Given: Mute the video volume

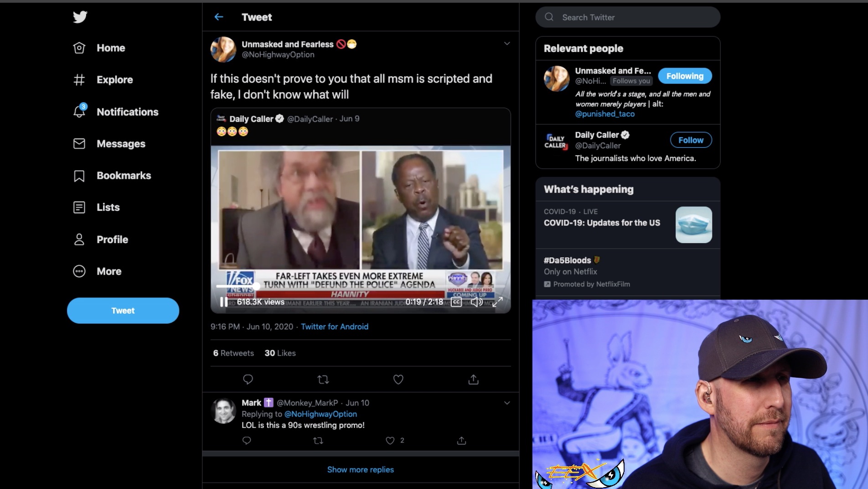Looking at the screenshot, I should click(x=476, y=302).
